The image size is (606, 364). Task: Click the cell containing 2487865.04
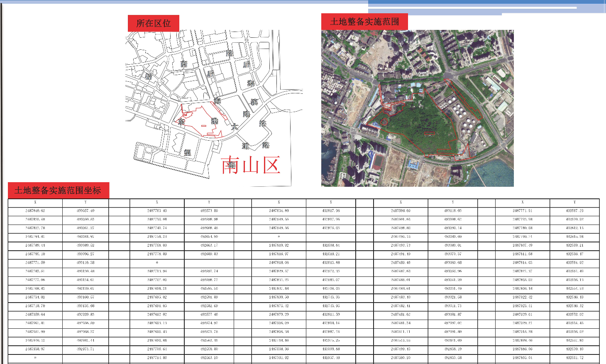pos(522,358)
